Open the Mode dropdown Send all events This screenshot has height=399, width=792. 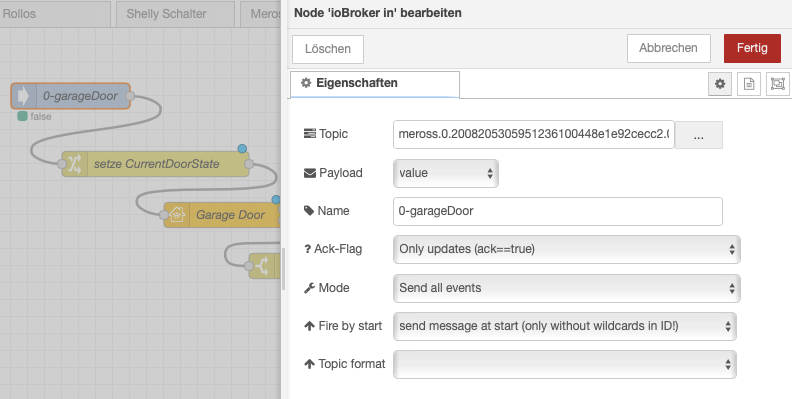point(567,288)
